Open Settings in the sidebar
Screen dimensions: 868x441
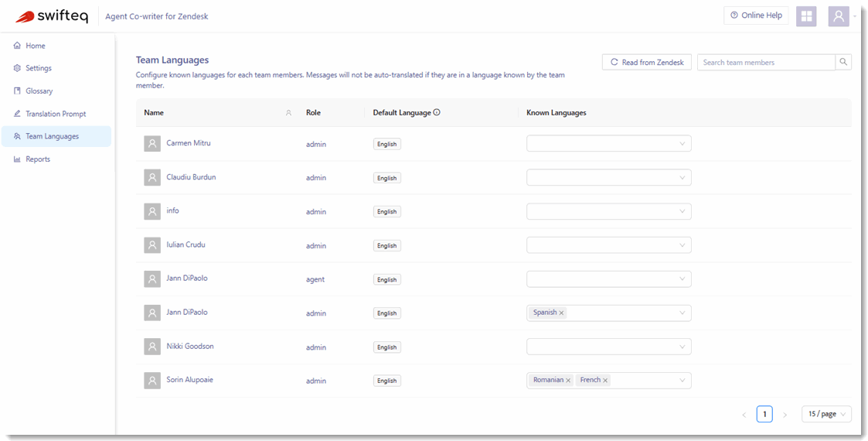coord(56,68)
